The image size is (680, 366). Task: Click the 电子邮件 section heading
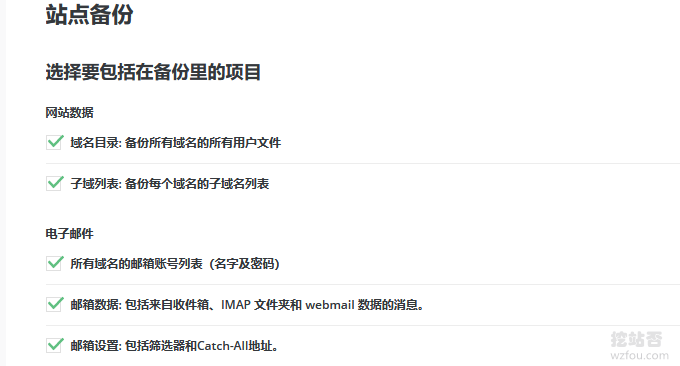pos(69,234)
